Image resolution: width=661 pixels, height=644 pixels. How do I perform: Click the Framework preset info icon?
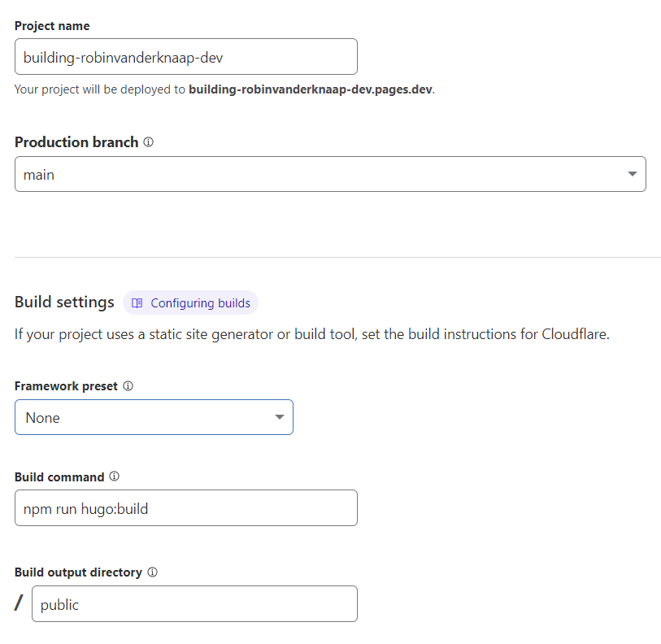128,386
